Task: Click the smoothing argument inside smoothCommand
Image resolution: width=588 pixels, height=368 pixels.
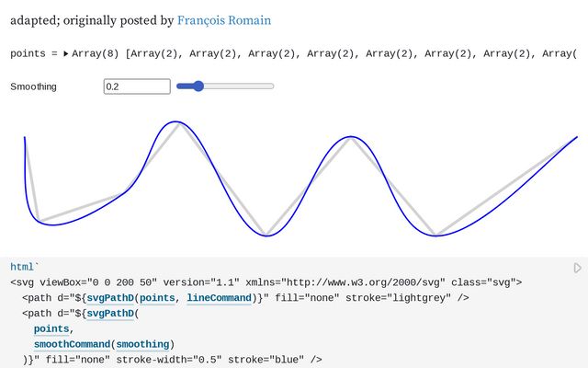Action: pos(141,344)
